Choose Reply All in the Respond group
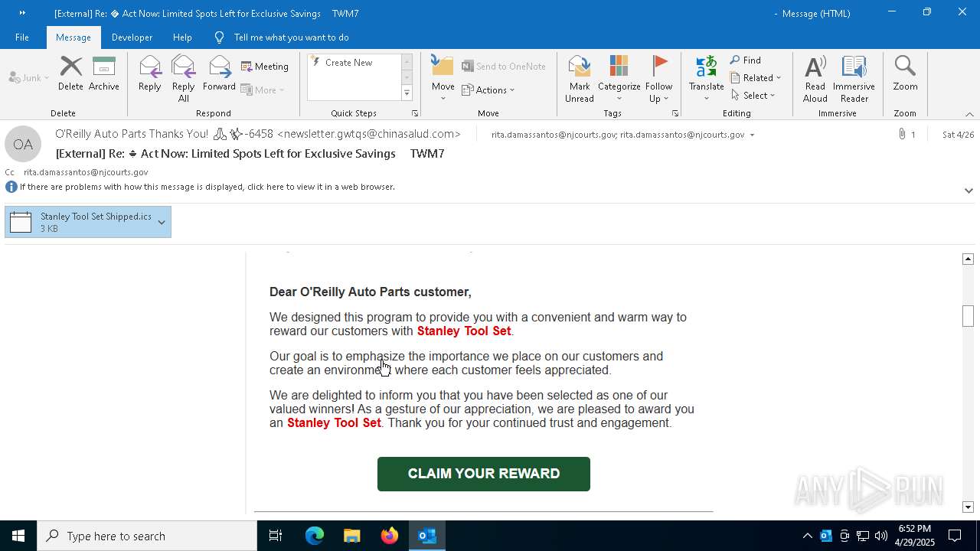Screen dimensions: 980x551 (x=184, y=79)
